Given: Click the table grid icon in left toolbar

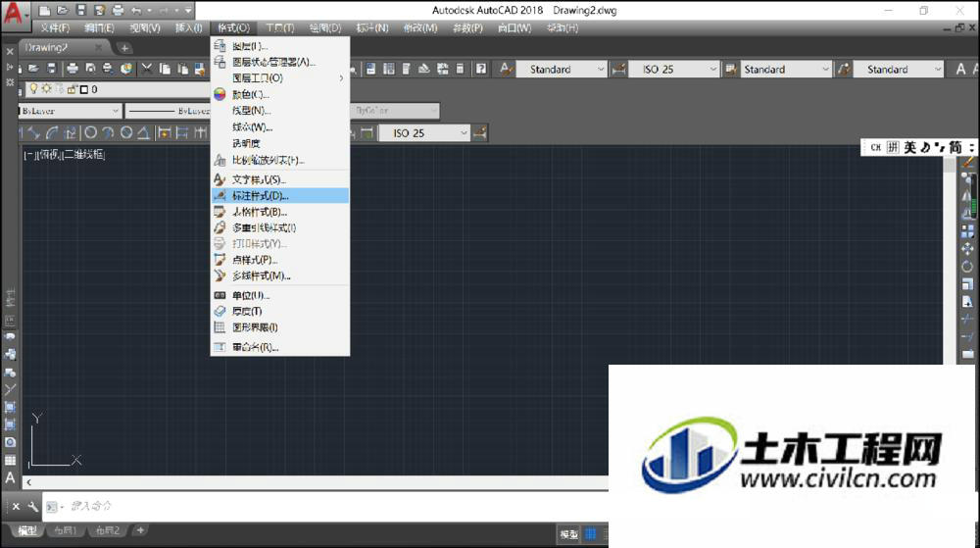Looking at the screenshot, I should pos(10,460).
